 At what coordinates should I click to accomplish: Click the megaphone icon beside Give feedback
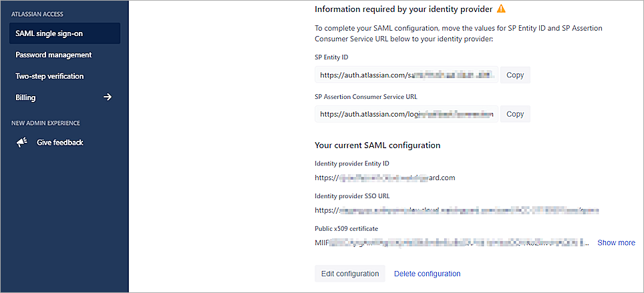22,142
